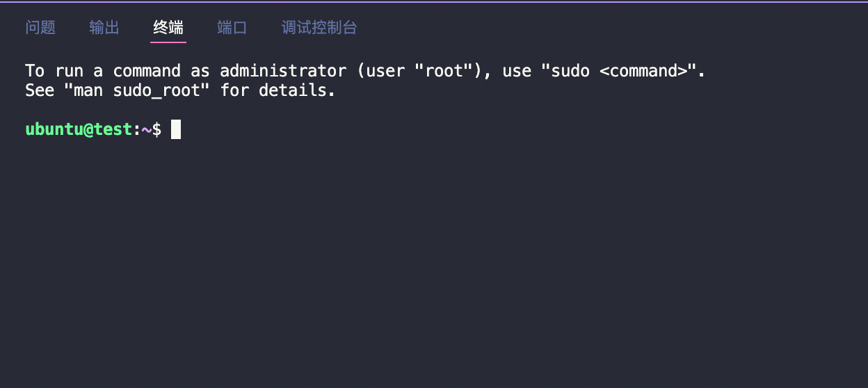Click the empty terminal area below the prompt
The height and width of the screenshot is (388, 868).
tap(434, 264)
